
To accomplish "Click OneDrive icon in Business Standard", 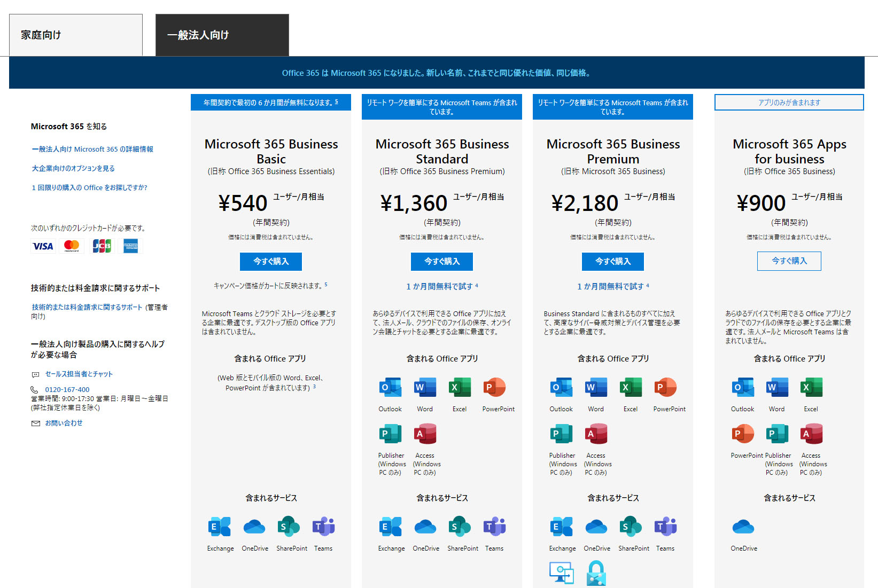I will tap(425, 527).
